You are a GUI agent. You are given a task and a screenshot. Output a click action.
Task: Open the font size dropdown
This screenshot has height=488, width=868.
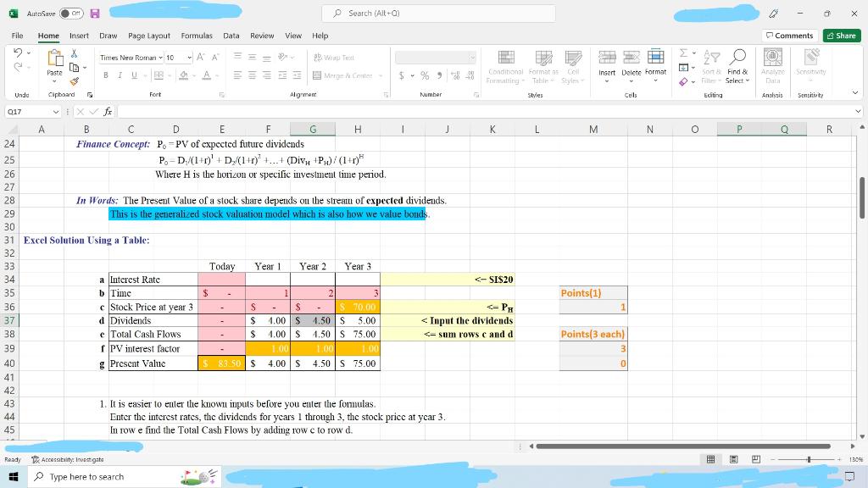189,58
